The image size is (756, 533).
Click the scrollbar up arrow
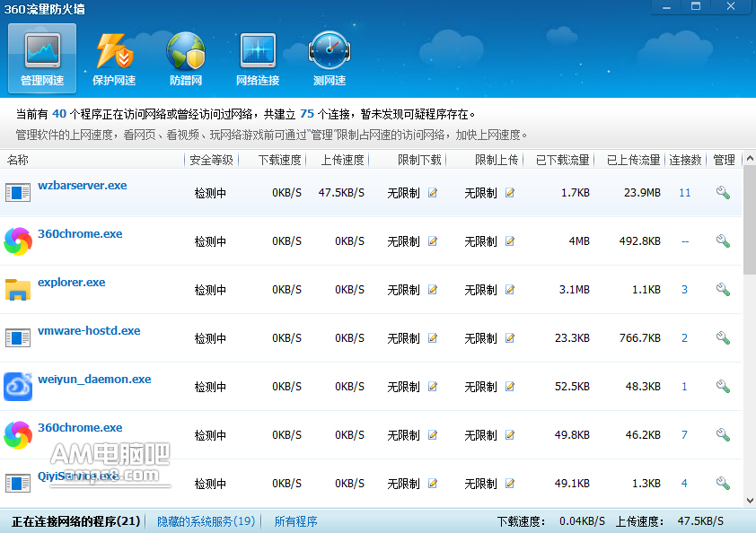pyautogui.click(x=750, y=158)
